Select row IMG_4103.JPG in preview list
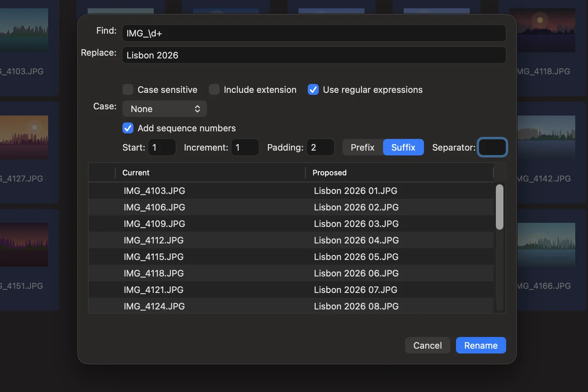Screen dimensions: 588x392 coord(291,191)
